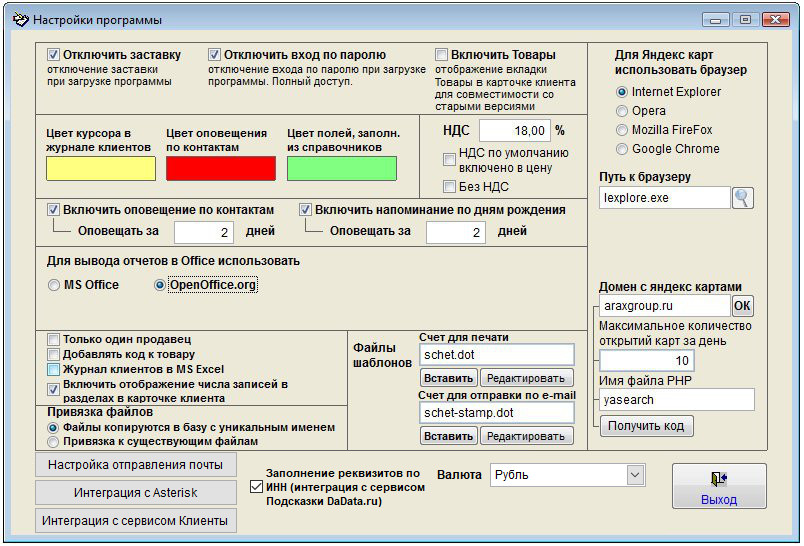Click the 'Iexplore.exe' browser path field
The width and height of the screenshot is (804, 546).
point(665,198)
